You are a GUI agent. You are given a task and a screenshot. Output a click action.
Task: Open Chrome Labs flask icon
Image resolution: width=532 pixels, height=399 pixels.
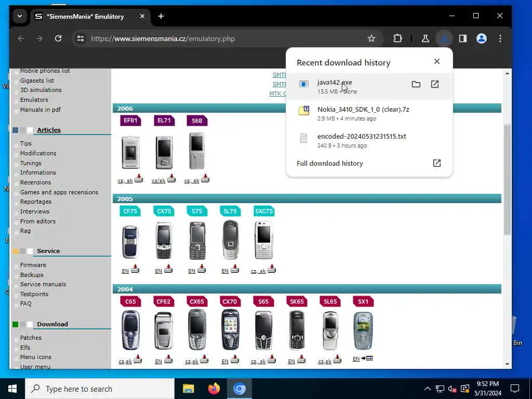(x=425, y=38)
